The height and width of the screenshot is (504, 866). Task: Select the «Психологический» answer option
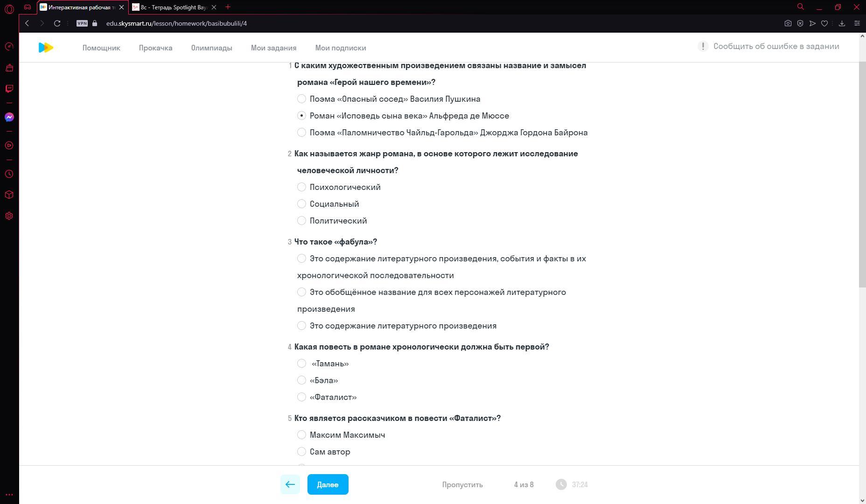click(302, 187)
